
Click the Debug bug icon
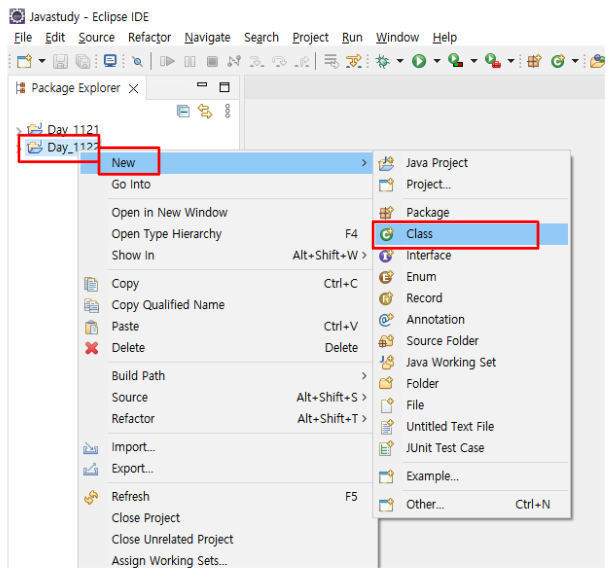(x=383, y=61)
